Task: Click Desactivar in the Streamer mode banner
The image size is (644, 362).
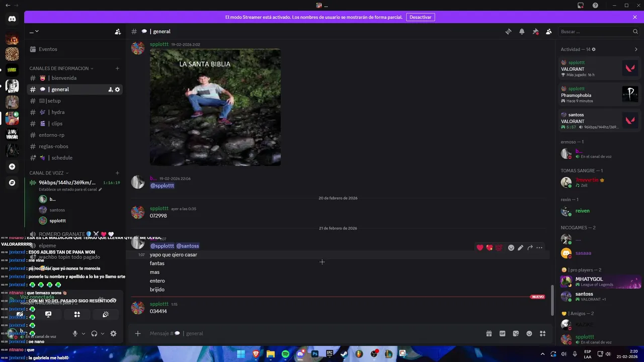Action: (420, 17)
